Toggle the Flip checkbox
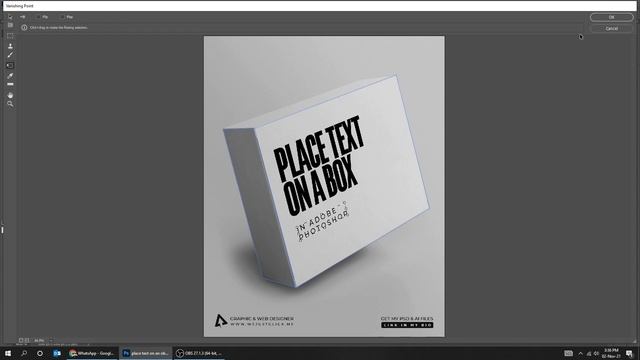This screenshot has width=640, height=360. (x=39, y=17)
